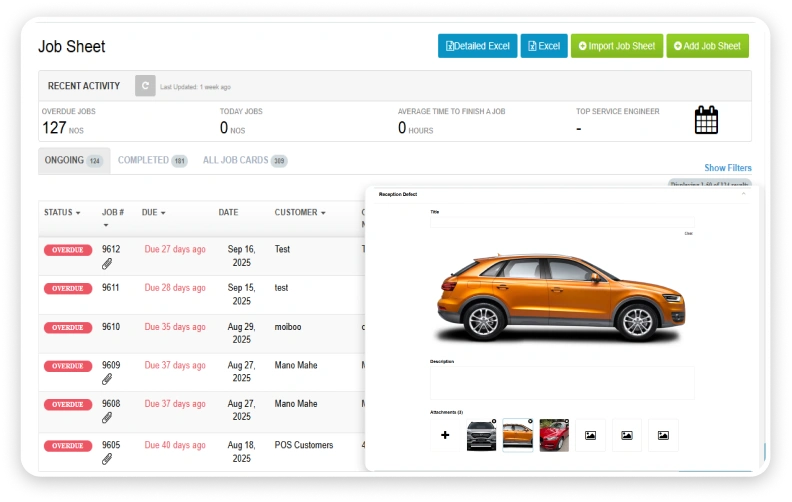Image resolution: width=792 pixels, height=502 pixels.
Task: Add a new attachment with plus icon
Action: (445, 435)
